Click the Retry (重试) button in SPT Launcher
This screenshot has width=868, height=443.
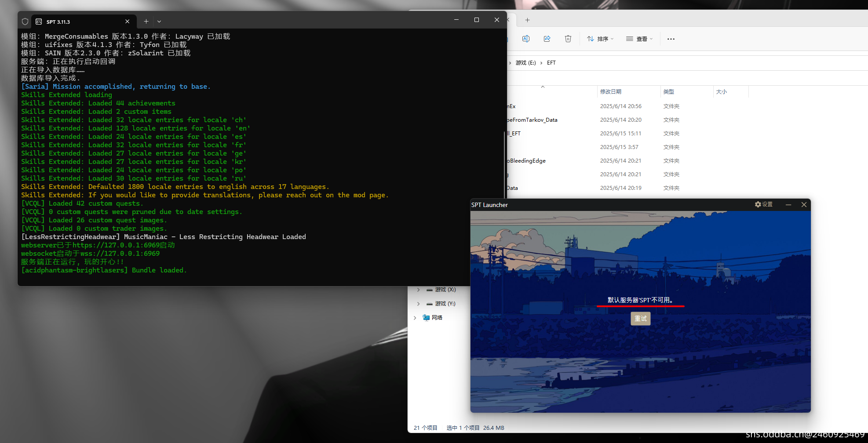(640, 319)
